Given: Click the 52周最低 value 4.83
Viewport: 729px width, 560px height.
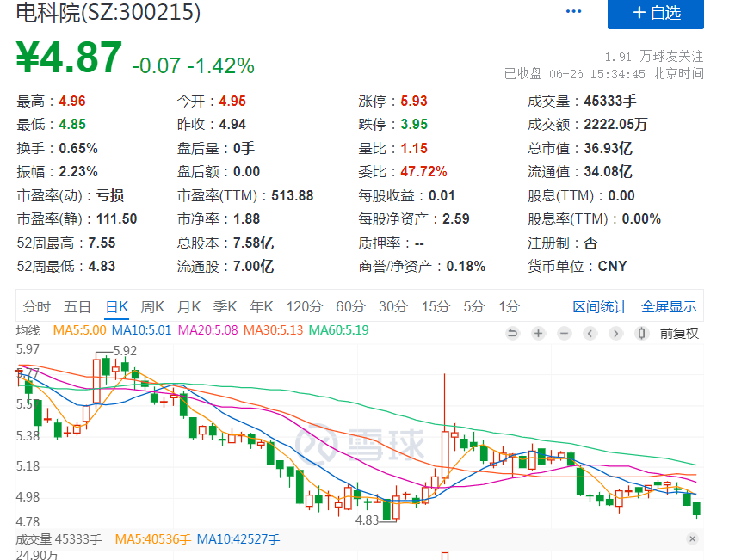Looking at the screenshot, I should (102, 267).
